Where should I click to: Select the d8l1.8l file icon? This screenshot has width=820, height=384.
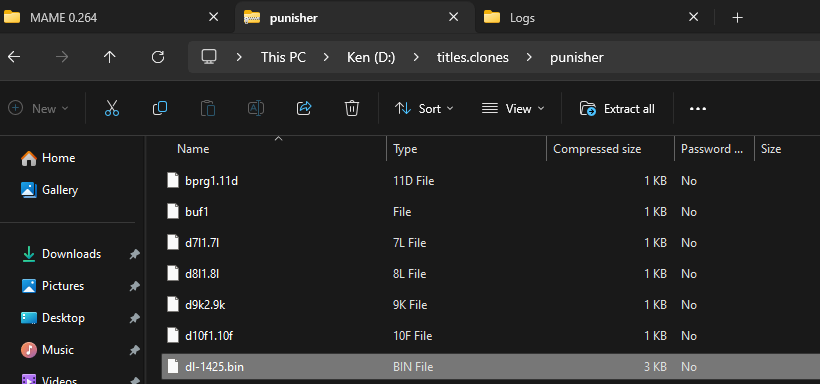(173, 274)
